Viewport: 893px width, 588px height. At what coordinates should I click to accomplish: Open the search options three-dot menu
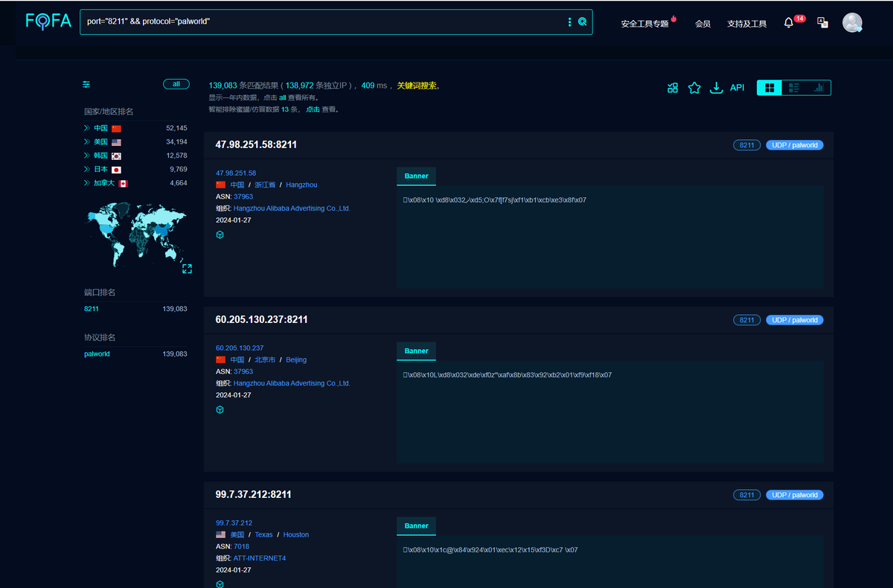(x=570, y=22)
